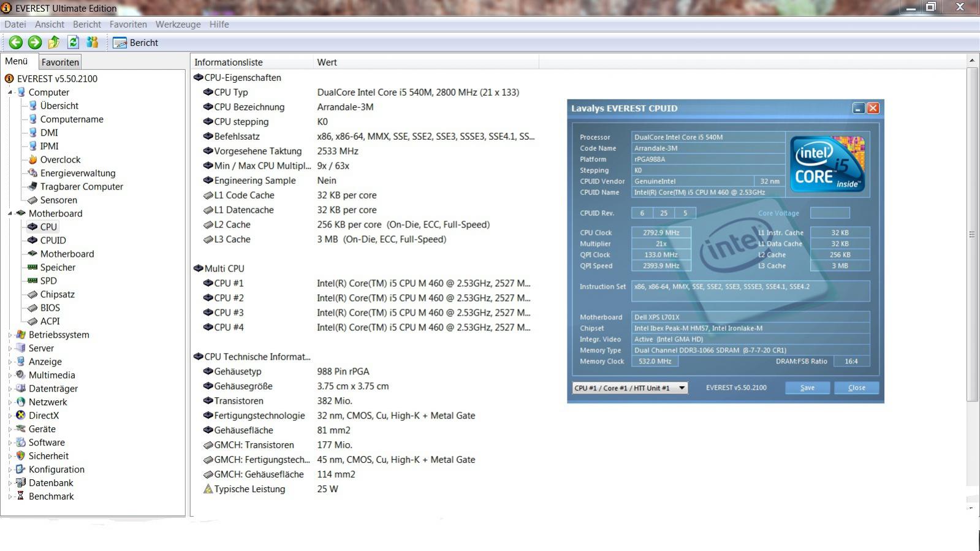
Task: Select CPUID under Motherboard
Action: click(53, 240)
